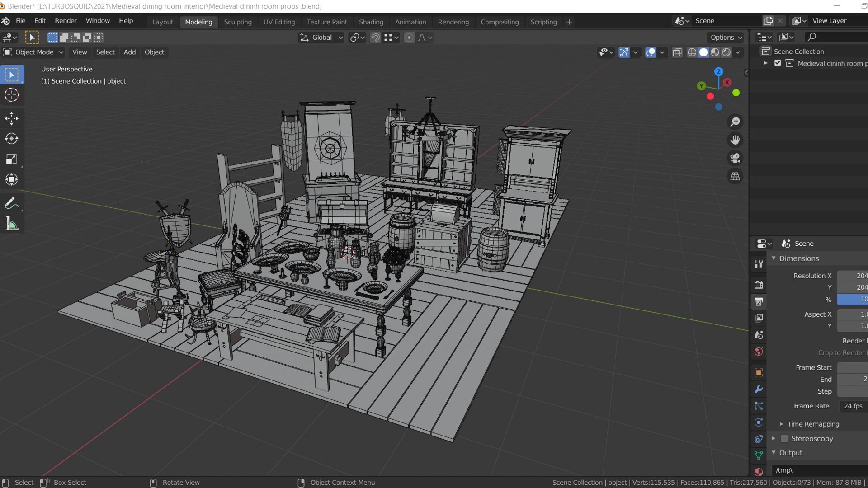Image resolution: width=868 pixels, height=488 pixels.
Task: Toggle the Medieval dininh room collection checkbox
Action: (x=778, y=63)
